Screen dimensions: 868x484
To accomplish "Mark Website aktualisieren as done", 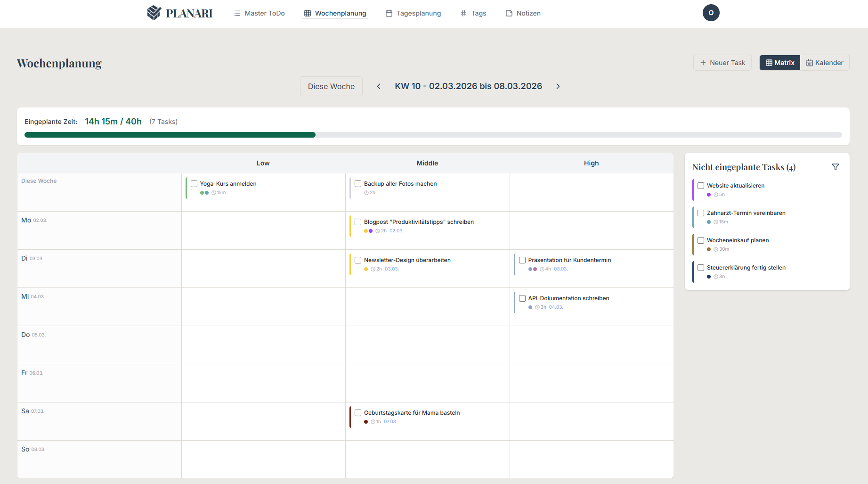I will pos(701,186).
